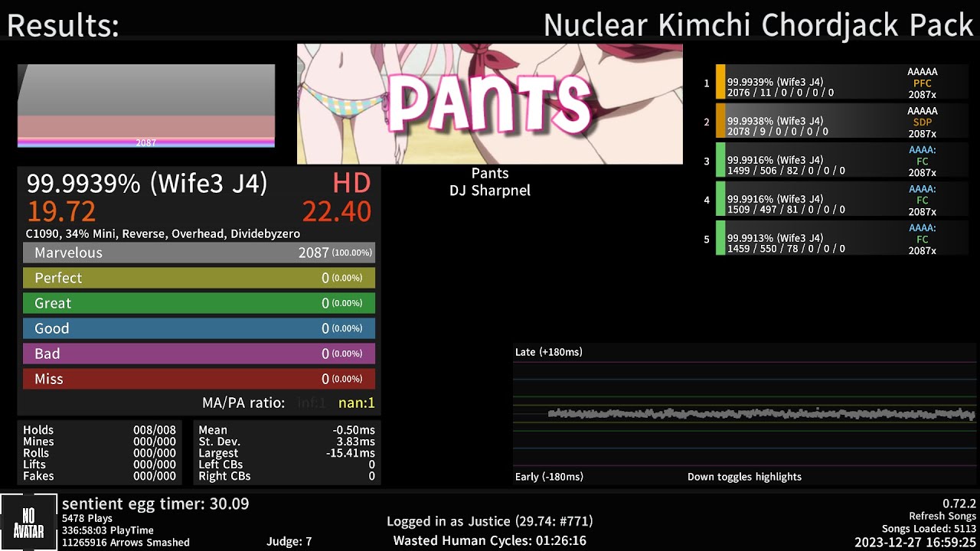This screenshot has height=551, width=980.
Task: Click the SDP clear type on score 2
Action: [x=923, y=122]
